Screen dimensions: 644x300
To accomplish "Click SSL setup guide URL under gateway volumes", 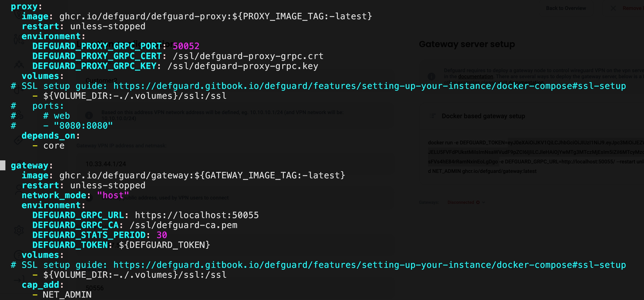I will [x=369, y=265].
